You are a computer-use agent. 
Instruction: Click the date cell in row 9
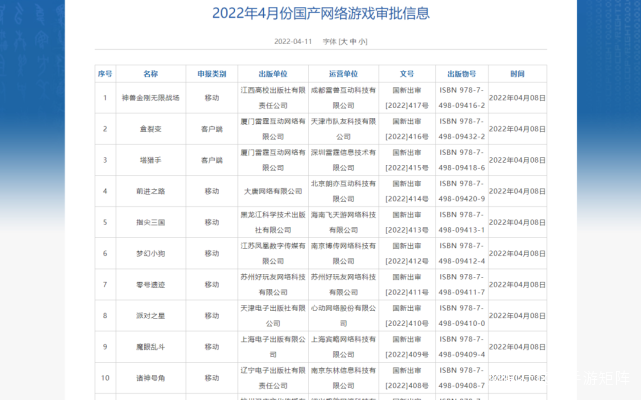(517, 347)
